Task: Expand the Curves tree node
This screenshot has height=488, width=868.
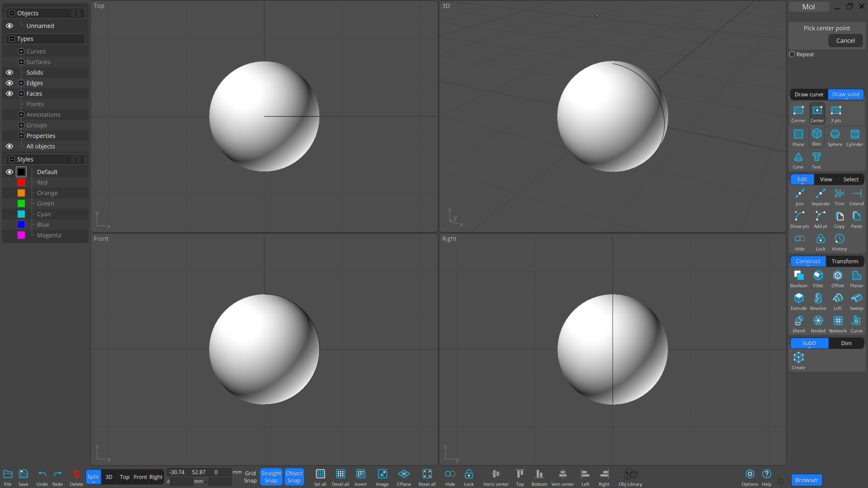Action: [x=21, y=52]
